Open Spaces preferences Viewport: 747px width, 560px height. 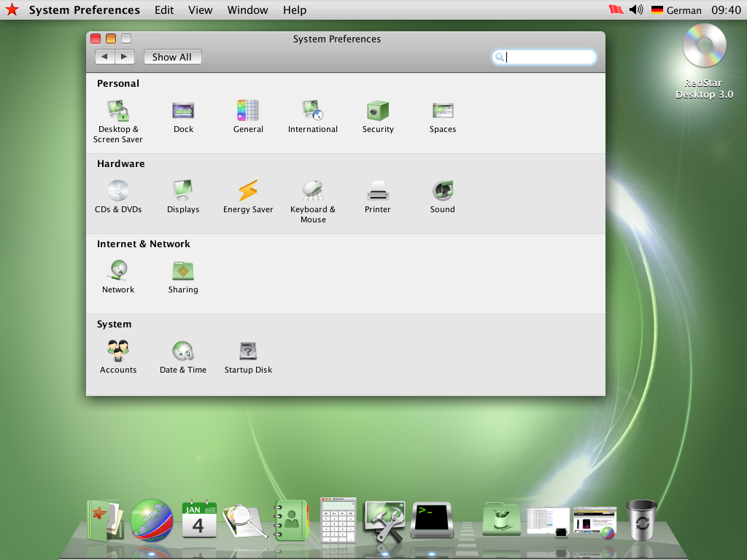point(443,111)
